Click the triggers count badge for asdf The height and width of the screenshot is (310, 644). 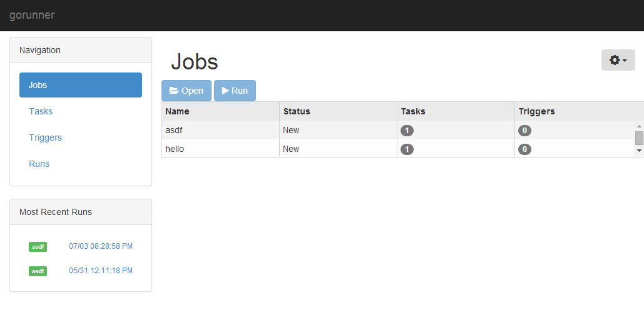pyautogui.click(x=524, y=131)
